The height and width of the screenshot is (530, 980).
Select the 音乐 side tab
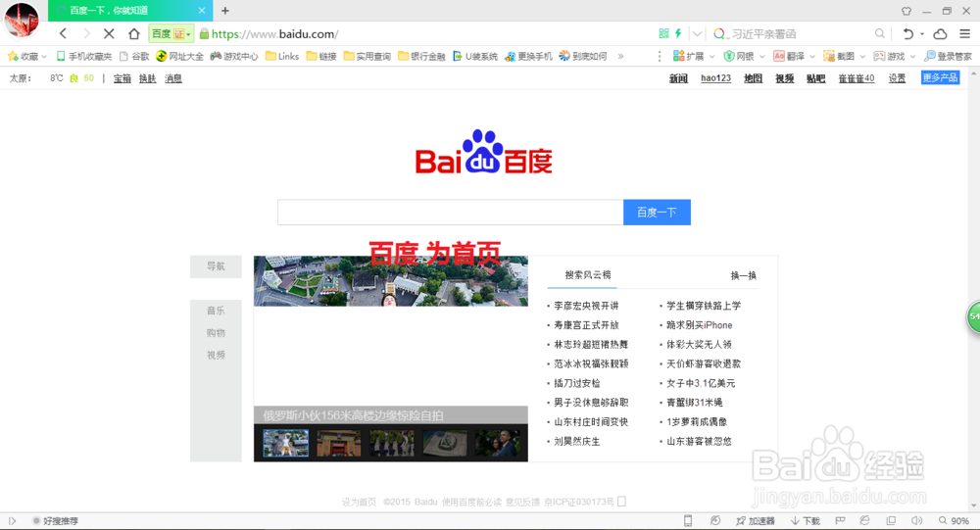tap(216, 311)
